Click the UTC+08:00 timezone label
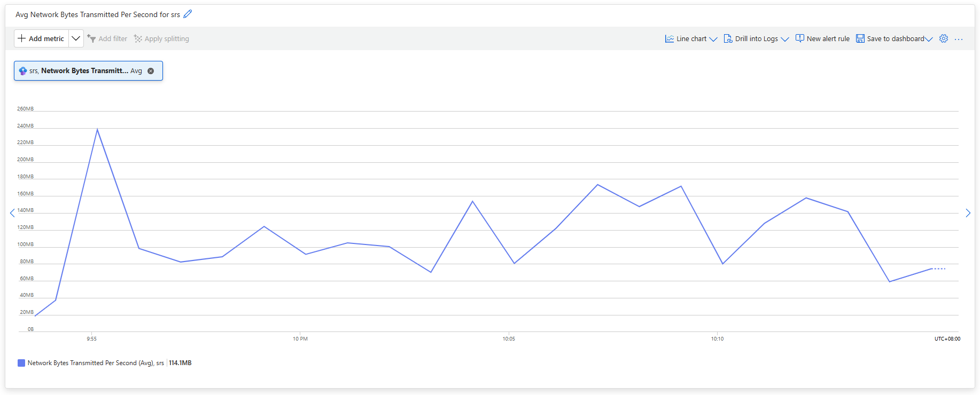The width and height of the screenshot is (980, 395). 947,338
